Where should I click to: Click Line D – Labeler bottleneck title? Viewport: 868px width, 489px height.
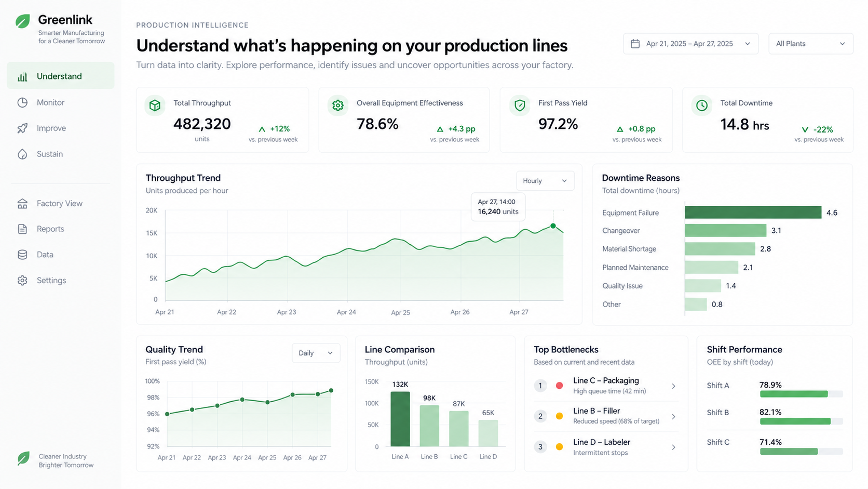tap(602, 442)
